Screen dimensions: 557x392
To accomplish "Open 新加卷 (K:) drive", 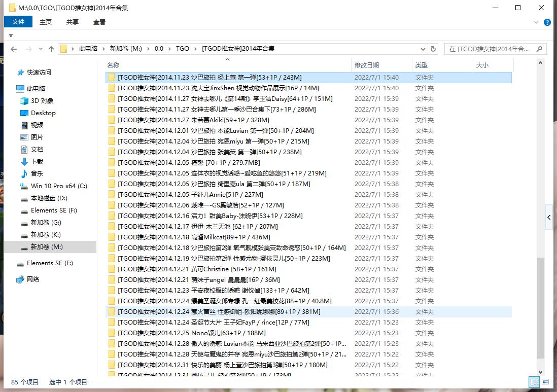I will (x=46, y=235).
